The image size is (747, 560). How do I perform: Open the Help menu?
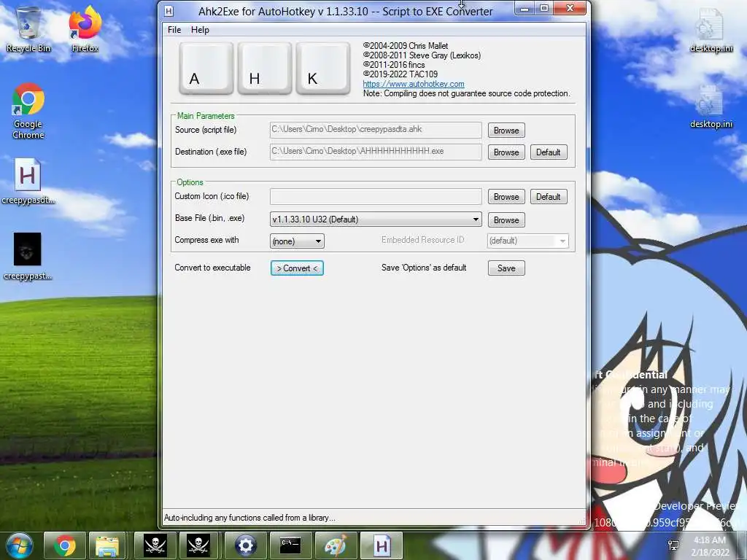point(200,29)
